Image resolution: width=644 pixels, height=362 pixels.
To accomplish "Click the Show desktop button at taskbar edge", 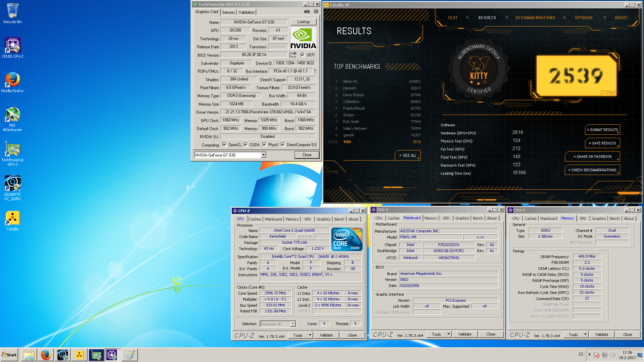I will 640,355.
